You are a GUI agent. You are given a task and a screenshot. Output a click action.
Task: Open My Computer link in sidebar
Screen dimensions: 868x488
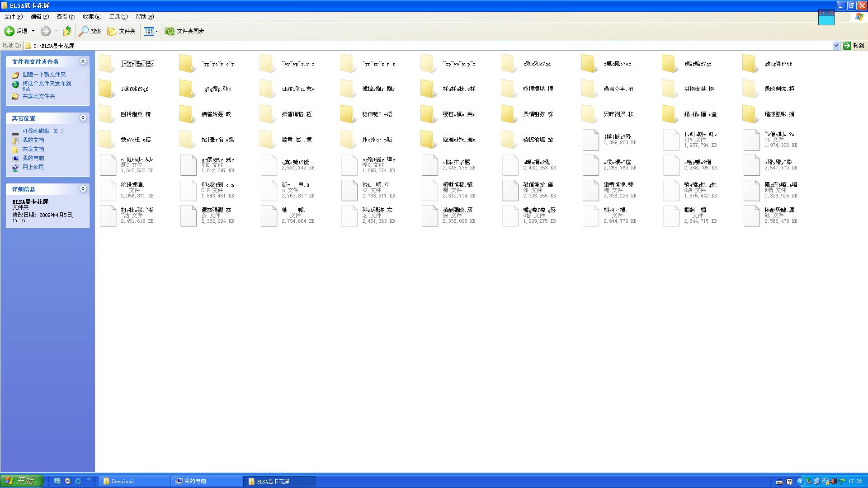pyautogui.click(x=33, y=158)
